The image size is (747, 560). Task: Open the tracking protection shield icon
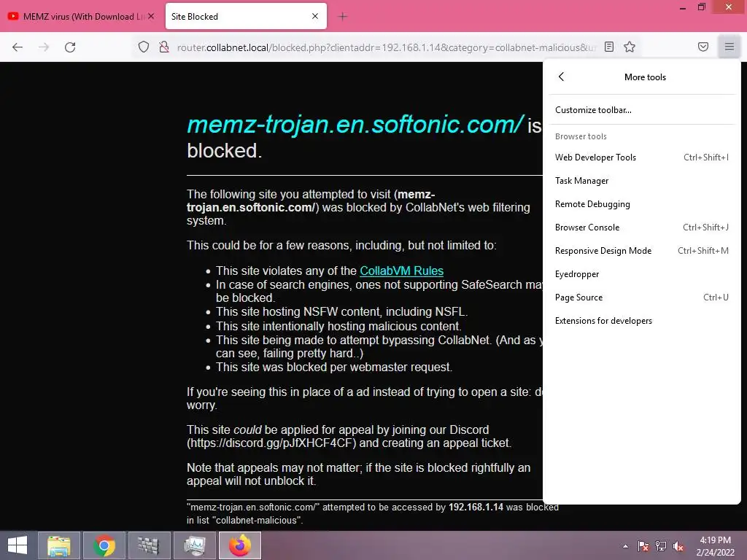(144, 47)
